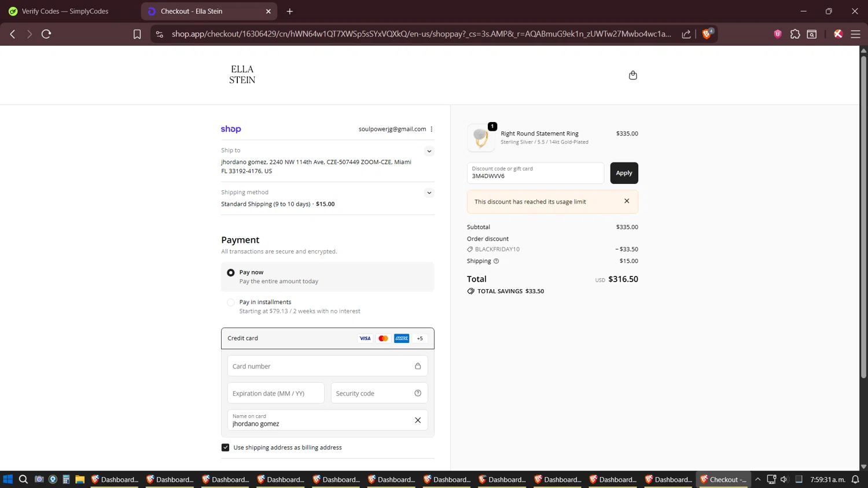Click the TOTAL SAVINGS $33.50 line
This screenshot has height=488, width=868.
point(505,291)
